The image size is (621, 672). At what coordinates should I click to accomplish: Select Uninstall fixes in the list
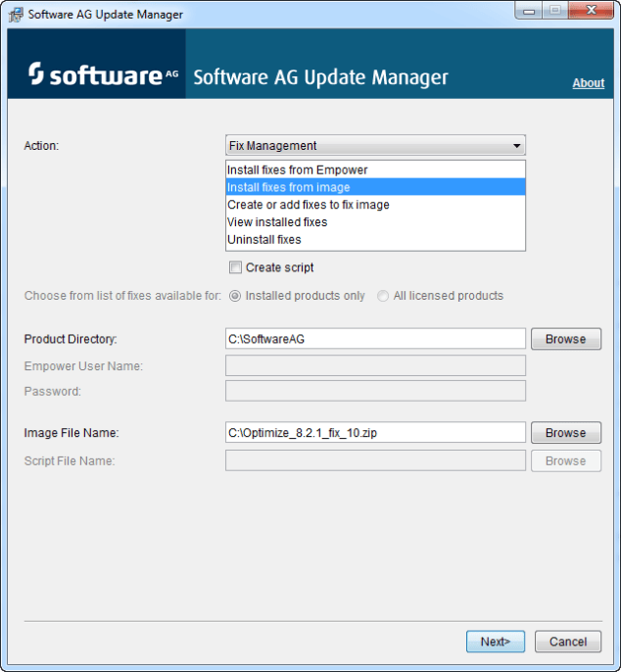(375, 240)
